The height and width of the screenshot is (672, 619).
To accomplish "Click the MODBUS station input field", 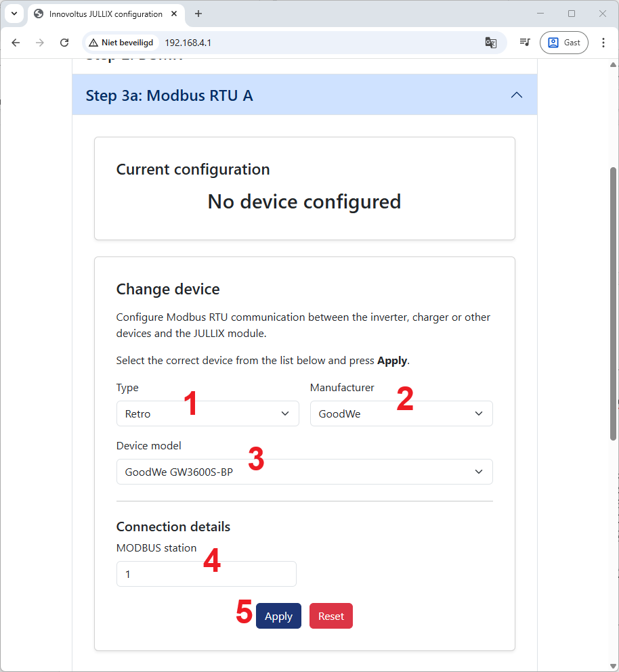I will click(x=206, y=574).
